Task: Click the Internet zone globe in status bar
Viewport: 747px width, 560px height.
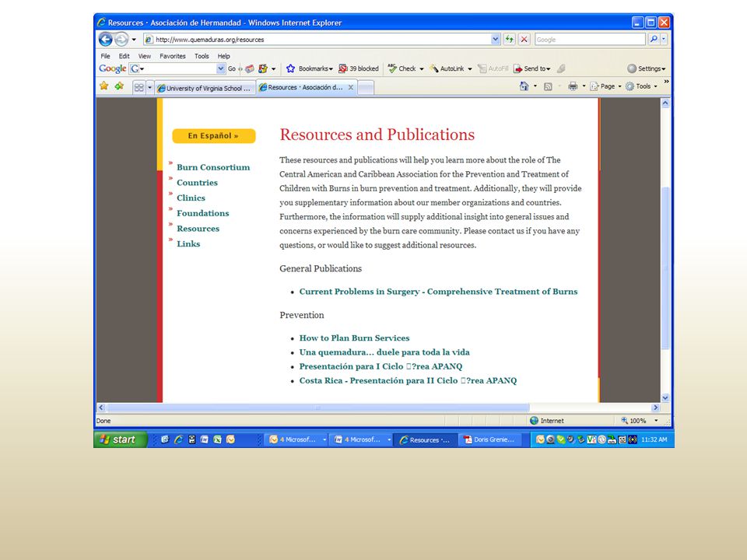Action: point(534,421)
